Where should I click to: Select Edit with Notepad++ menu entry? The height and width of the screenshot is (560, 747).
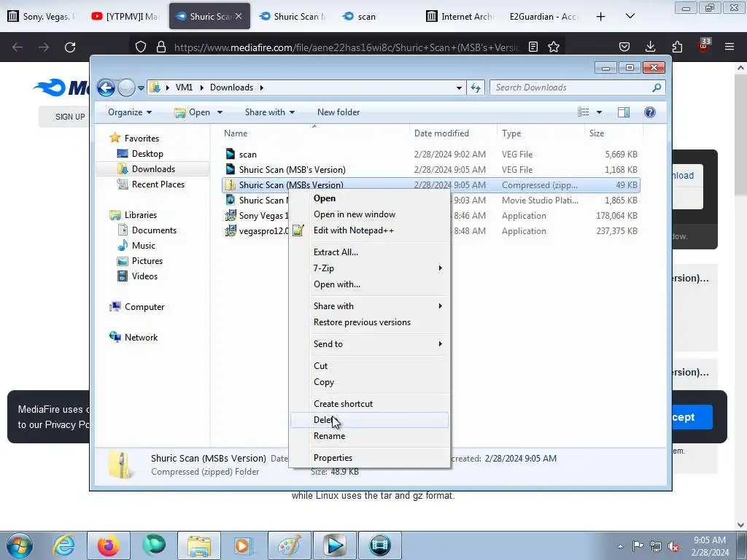coord(369,230)
